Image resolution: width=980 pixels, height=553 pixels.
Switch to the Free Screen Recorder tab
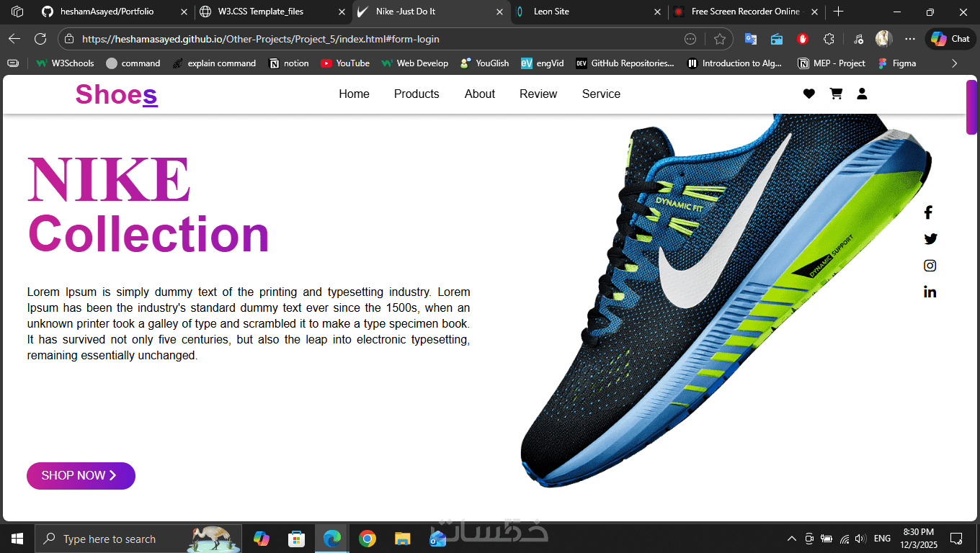(x=745, y=12)
